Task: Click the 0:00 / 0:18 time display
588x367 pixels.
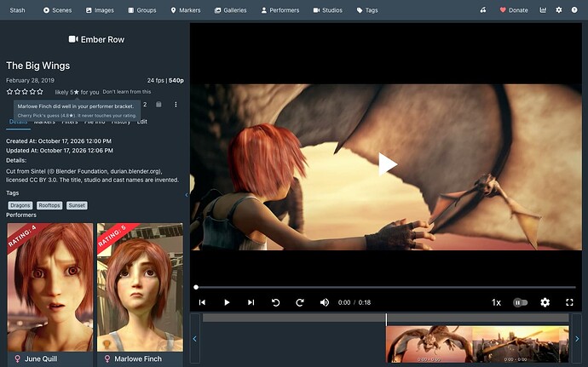Action: coord(355,302)
